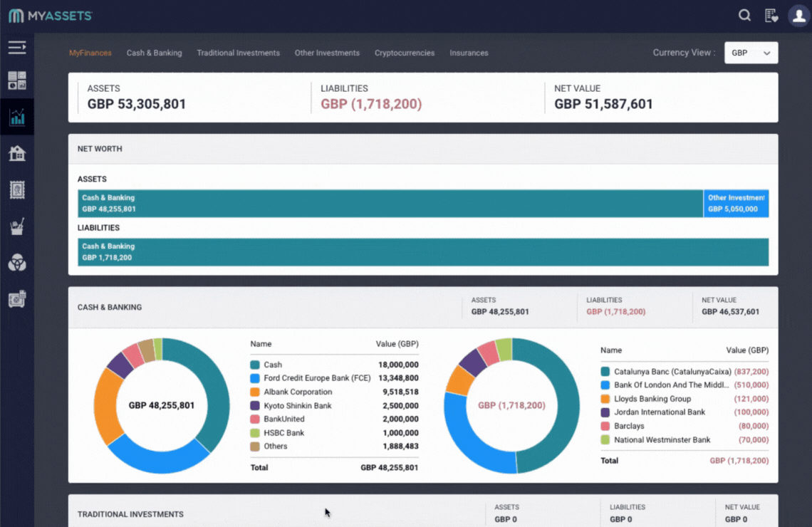
Task: Go to the Cryptocurrencies tab
Action: [x=405, y=53]
